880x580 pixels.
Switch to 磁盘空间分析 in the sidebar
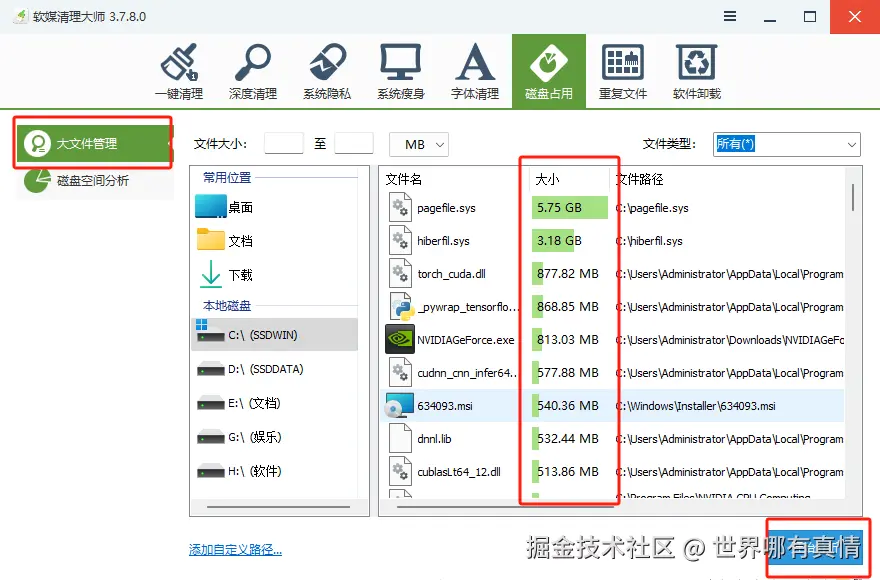[94, 180]
